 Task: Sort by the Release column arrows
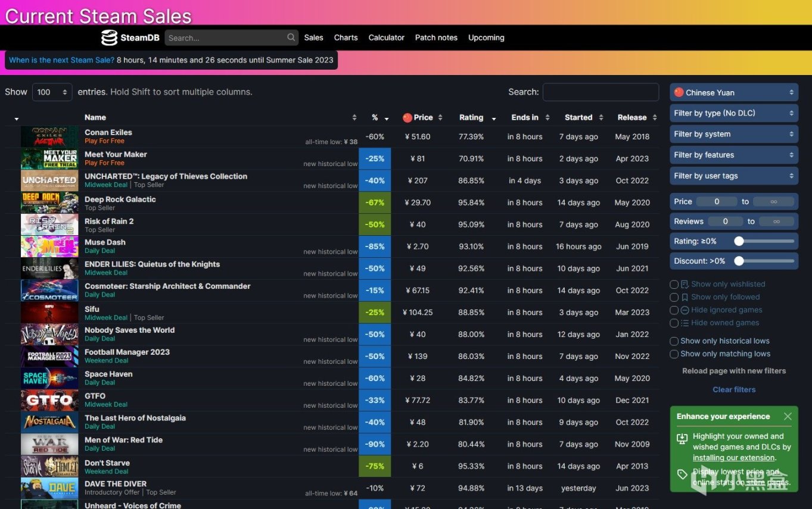pos(655,118)
